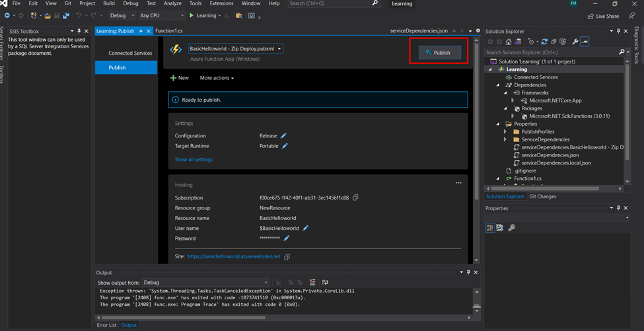Select the Publish sidebar item
The height and width of the screenshot is (331, 644).
click(x=125, y=67)
